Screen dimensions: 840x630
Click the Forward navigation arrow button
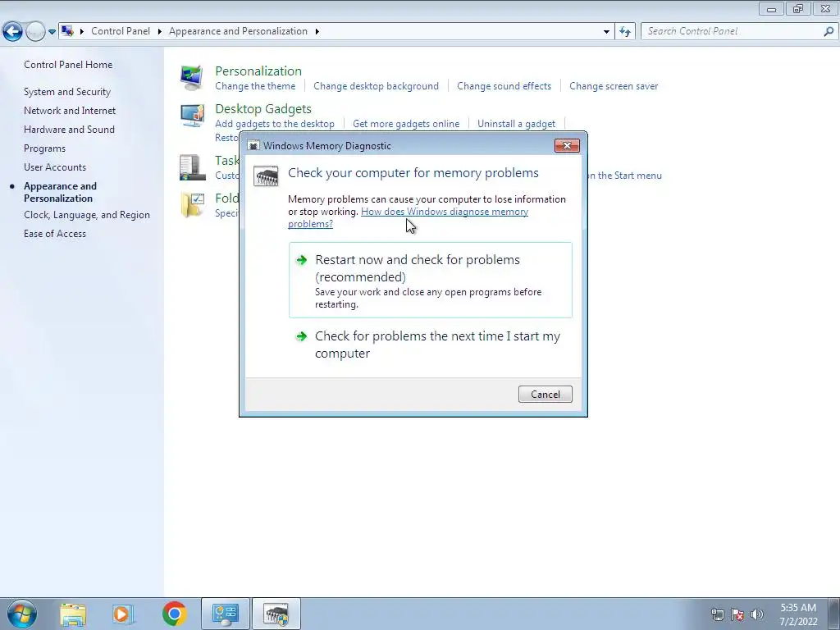(x=35, y=32)
